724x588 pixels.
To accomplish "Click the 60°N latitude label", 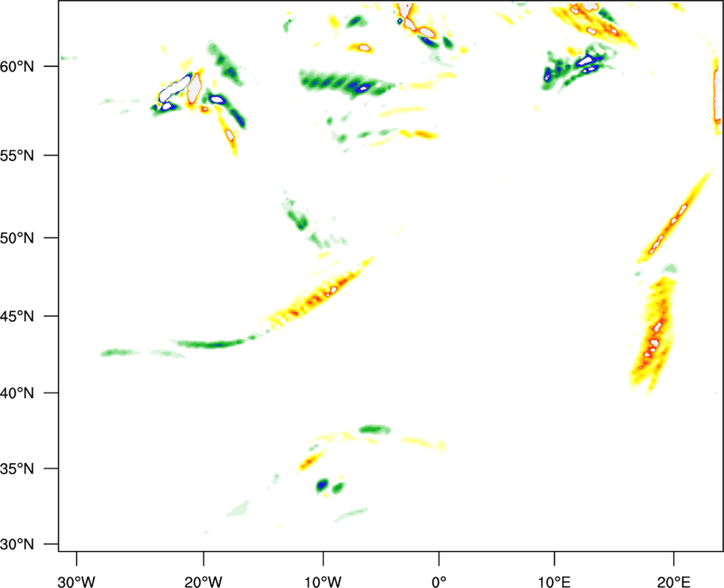I will (16, 66).
